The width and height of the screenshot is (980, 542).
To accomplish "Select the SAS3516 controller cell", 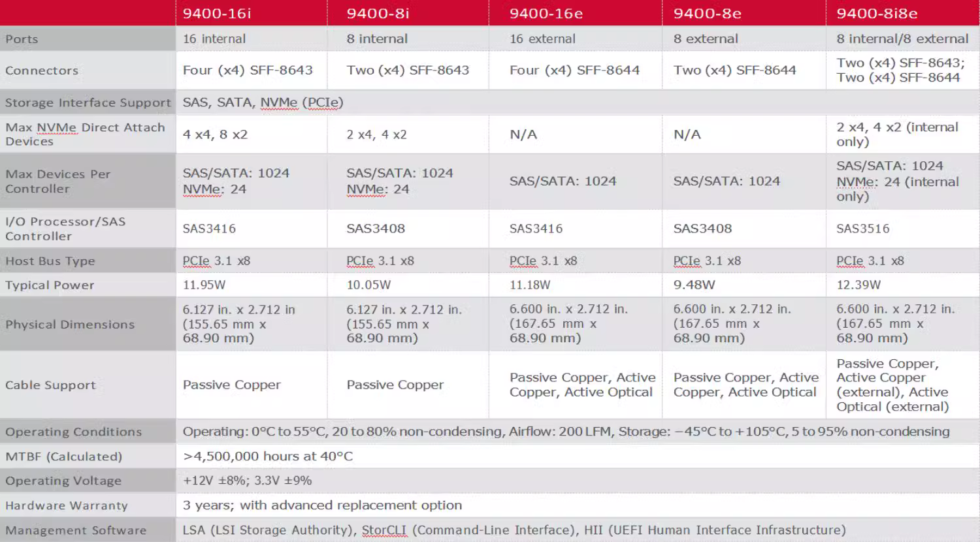I will tap(862, 229).
